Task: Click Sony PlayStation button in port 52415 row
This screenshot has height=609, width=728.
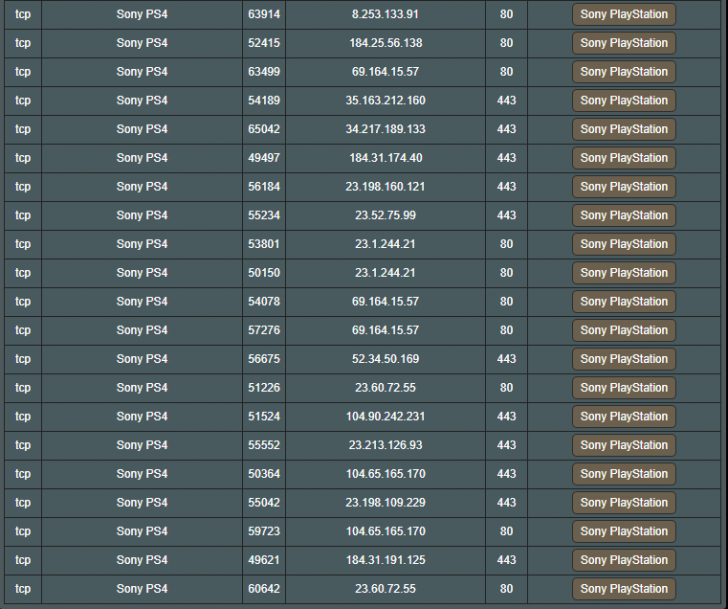Action: click(624, 43)
